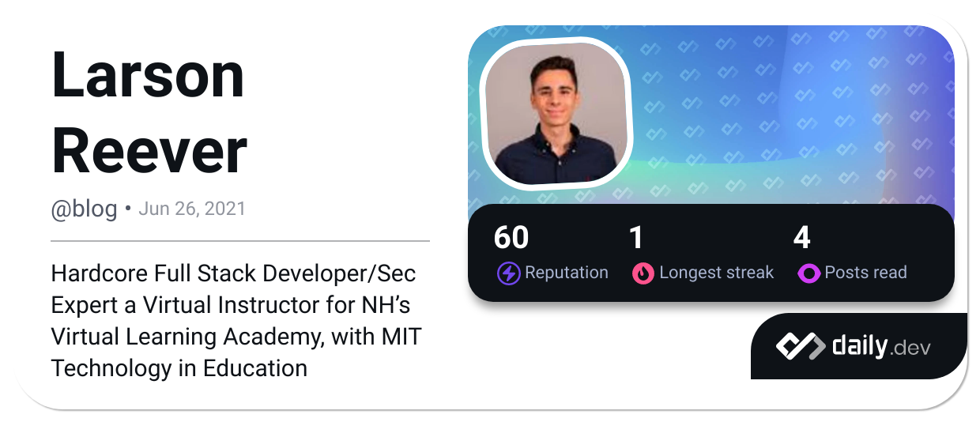Viewport: 980px width, 422px height.
Task: Click the longest streak count of 1
Action: (x=637, y=238)
